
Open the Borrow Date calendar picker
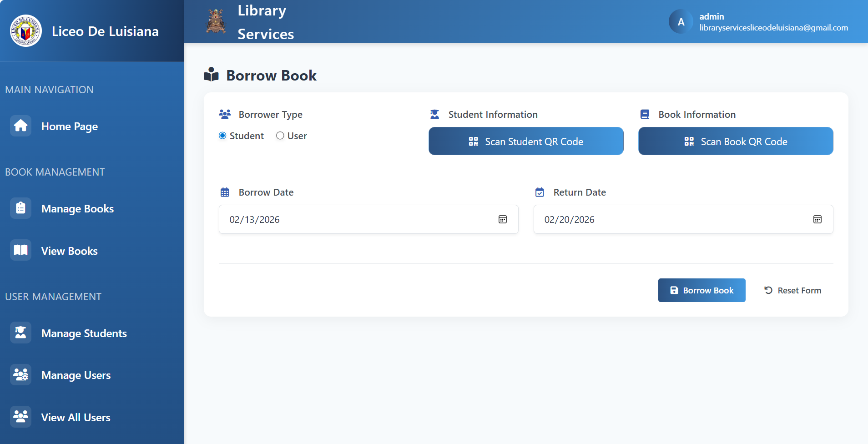502,219
